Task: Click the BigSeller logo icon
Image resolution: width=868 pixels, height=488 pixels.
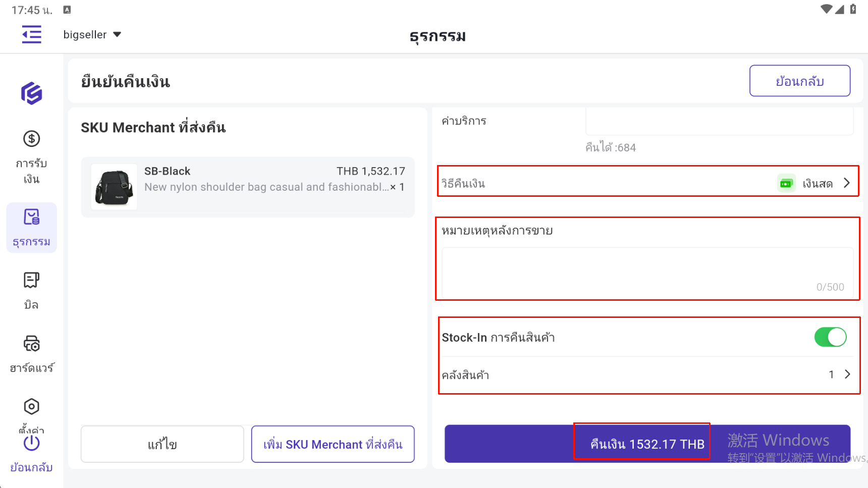Action: (x=31, y=93)
